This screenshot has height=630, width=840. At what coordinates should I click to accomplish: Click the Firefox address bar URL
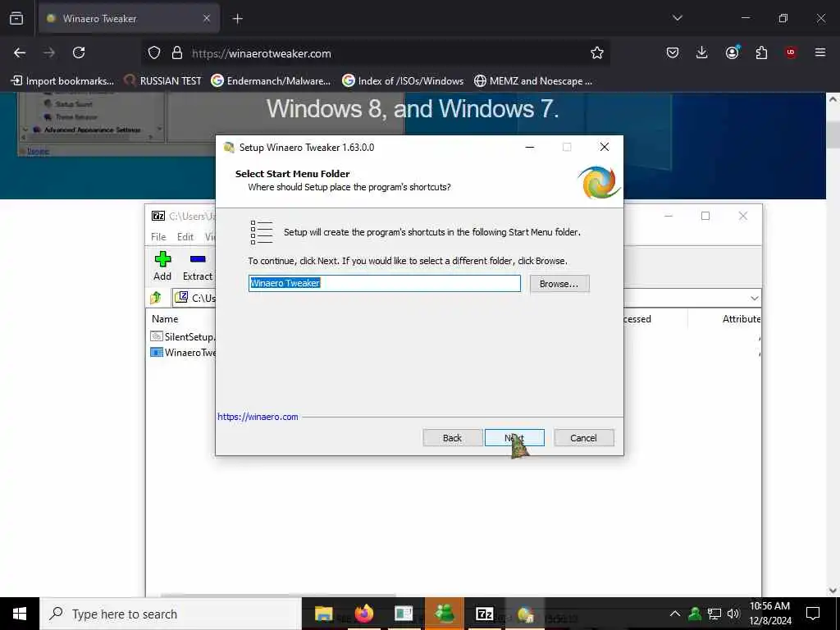(x=262, y=53)
